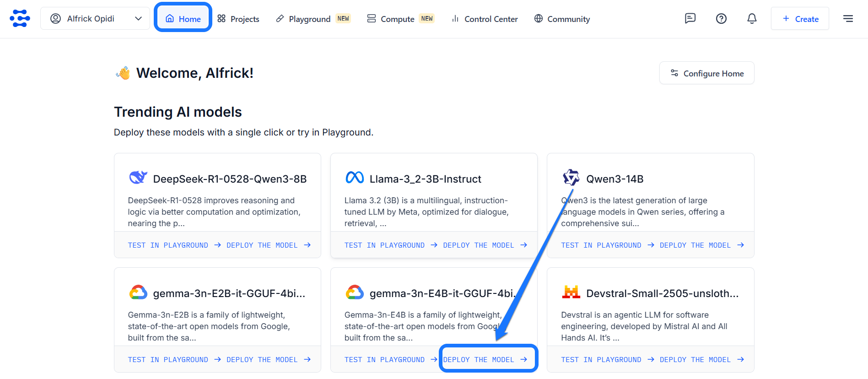Test gemma-3n-E4B-it-GGUF in Playground
Viewport: 868px width, 379px height.
391,360
